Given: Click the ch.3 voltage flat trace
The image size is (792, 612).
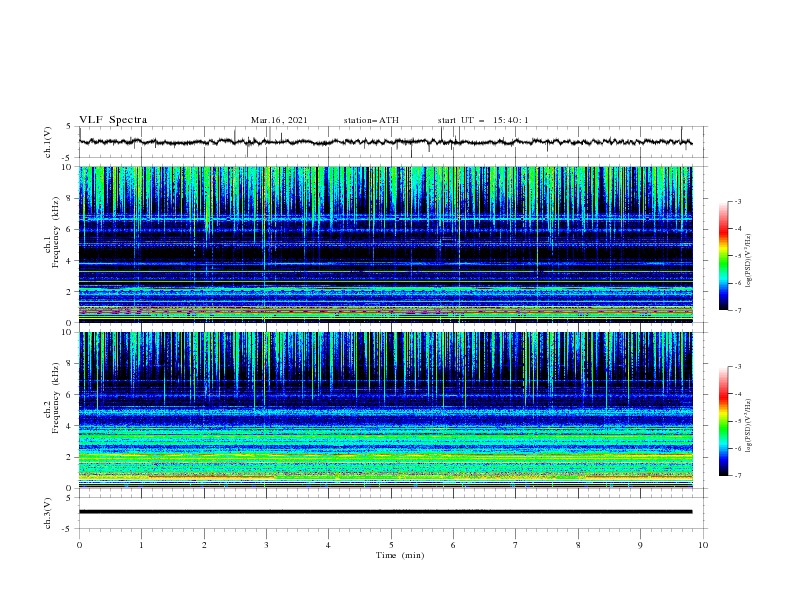Looking at the screenshot, I should tap(386, 512).
